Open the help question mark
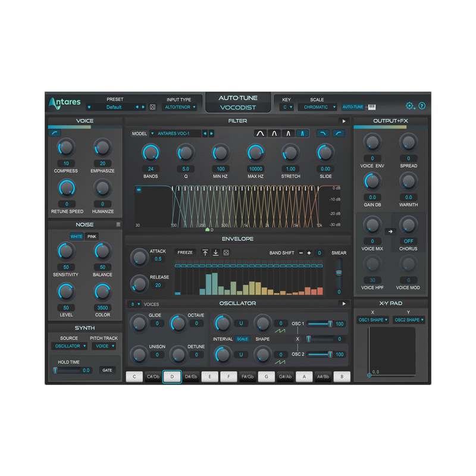Screen dimensions: 476x476 (x=422, y=106)
